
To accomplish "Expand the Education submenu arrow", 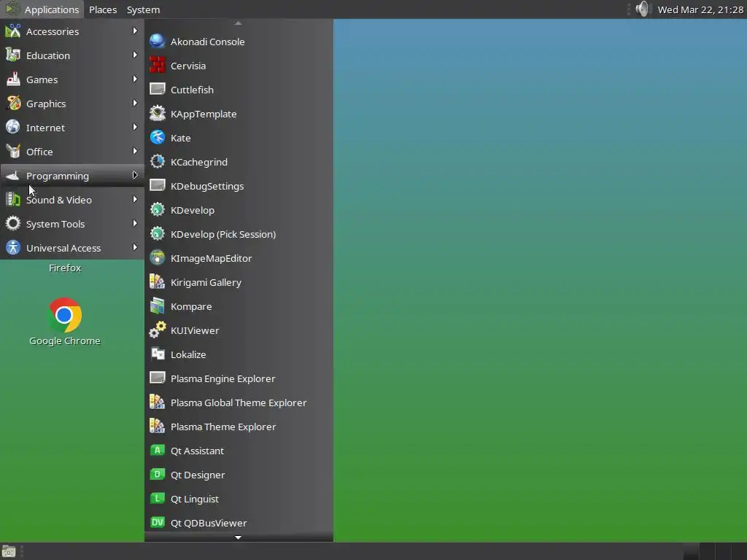I will pos(135,55).
